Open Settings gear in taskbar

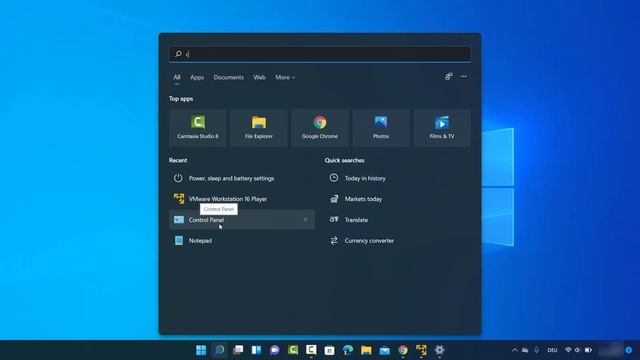[440, 350]
